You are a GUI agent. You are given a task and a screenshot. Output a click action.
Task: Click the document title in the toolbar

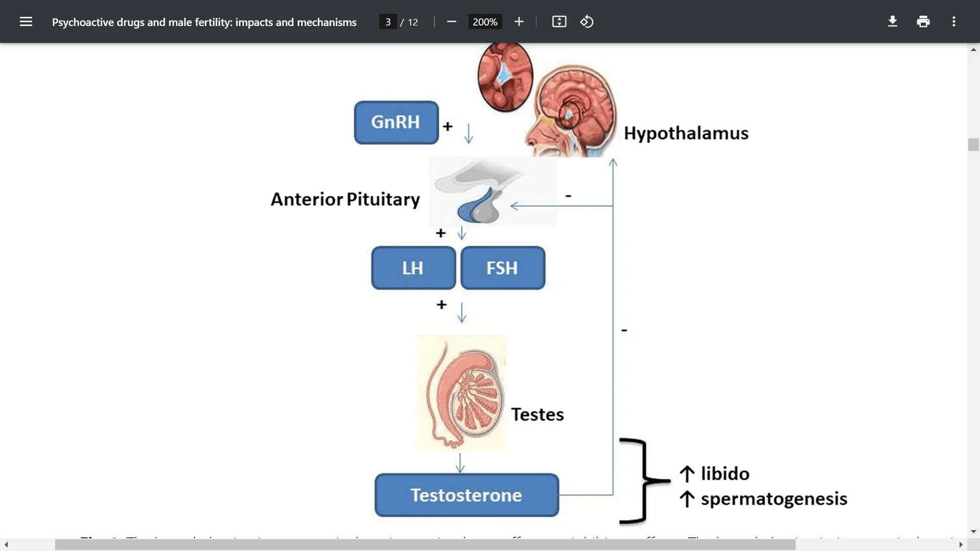click(204, 22)
